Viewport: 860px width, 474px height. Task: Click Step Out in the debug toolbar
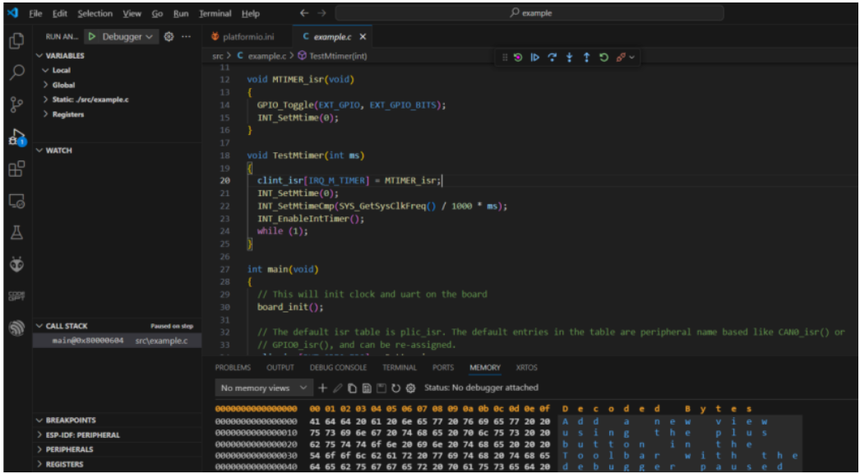click(586, 57)
